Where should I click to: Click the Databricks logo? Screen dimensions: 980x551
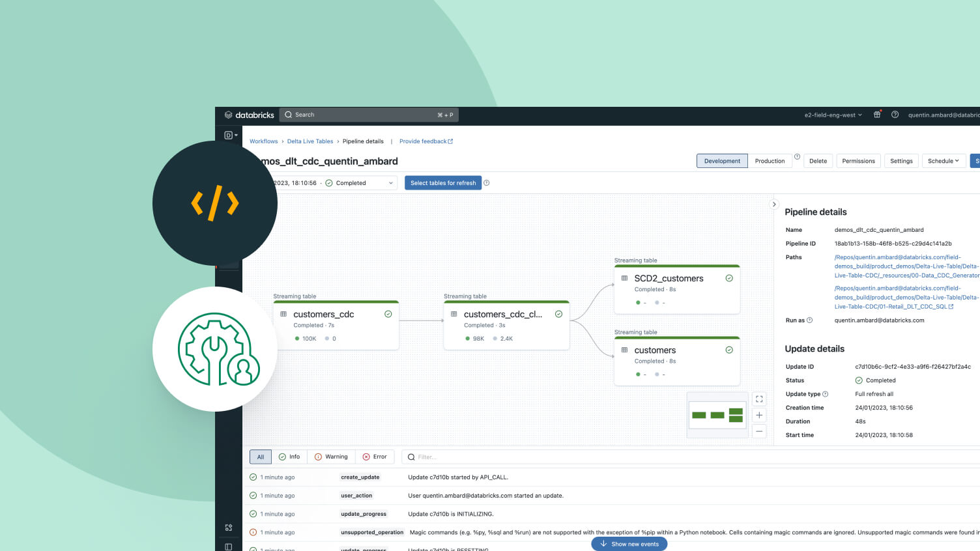point(249,115)
